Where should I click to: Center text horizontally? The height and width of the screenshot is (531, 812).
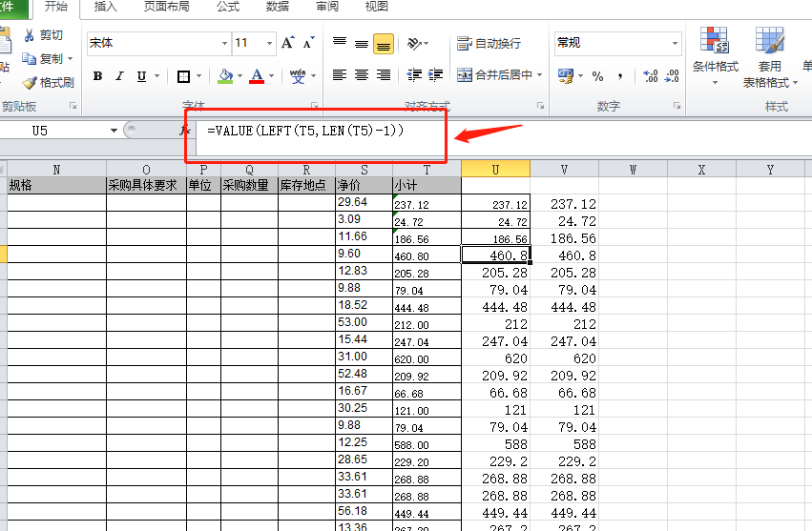coord(362,75)
